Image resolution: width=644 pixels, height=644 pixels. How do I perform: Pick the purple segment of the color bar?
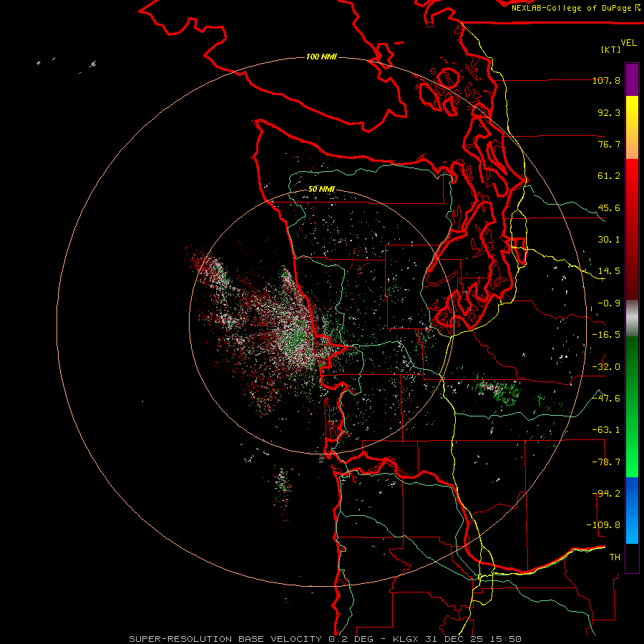click(x=632, y=79)
